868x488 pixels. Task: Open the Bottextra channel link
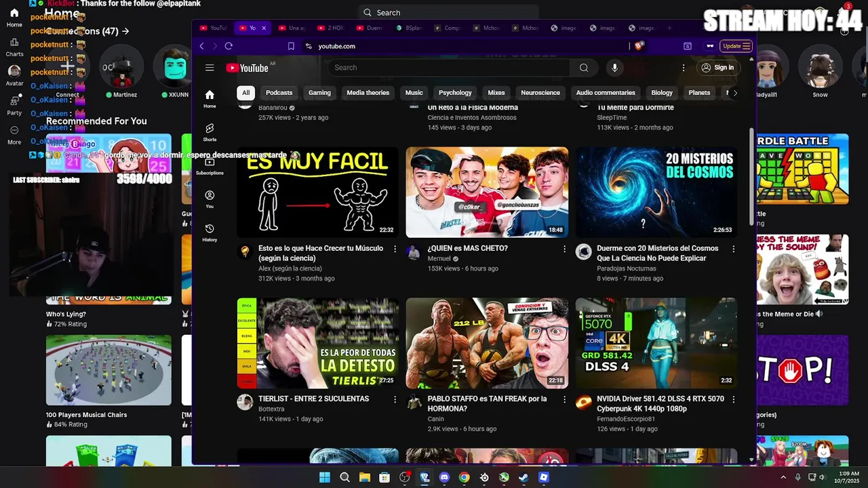pos(271,409)
